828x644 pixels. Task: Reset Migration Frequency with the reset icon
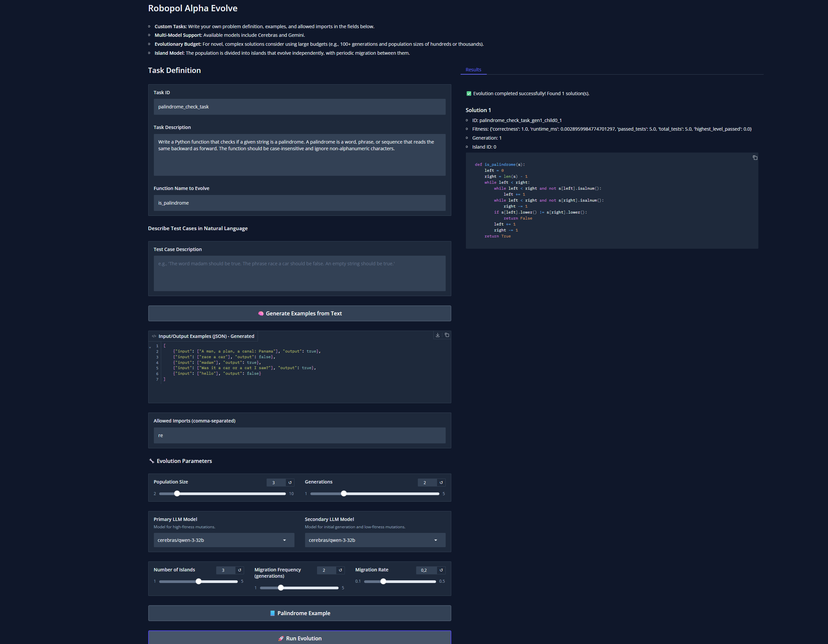click(x=341, y=570)
